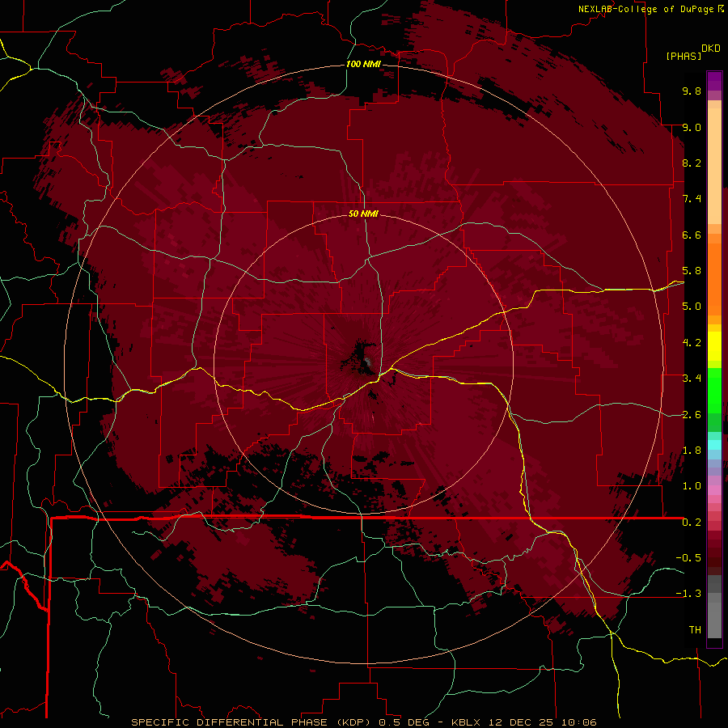
Task: Click the 4.2 value on the color scale
Action: tap(692, 343)
